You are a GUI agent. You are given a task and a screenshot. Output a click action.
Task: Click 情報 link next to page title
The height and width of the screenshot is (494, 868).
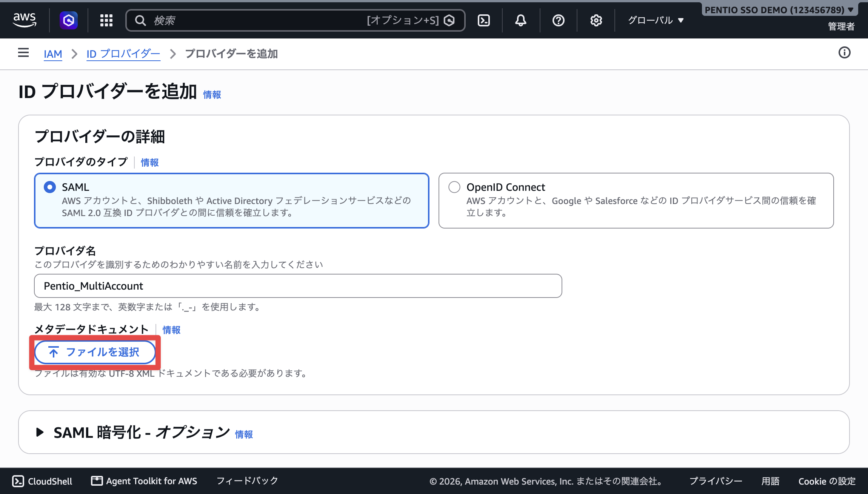click(x=212, y=95)
